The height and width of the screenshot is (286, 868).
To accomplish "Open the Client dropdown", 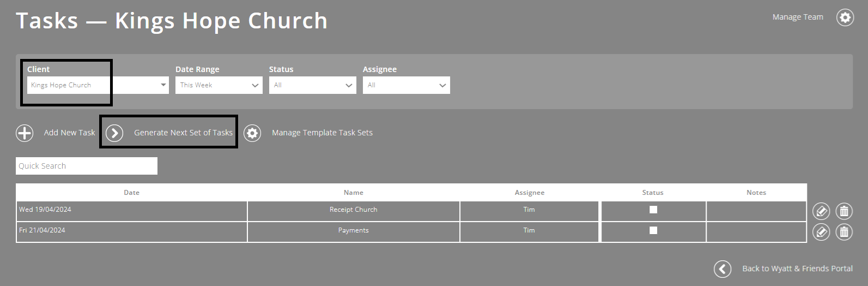I will point(98,85).
